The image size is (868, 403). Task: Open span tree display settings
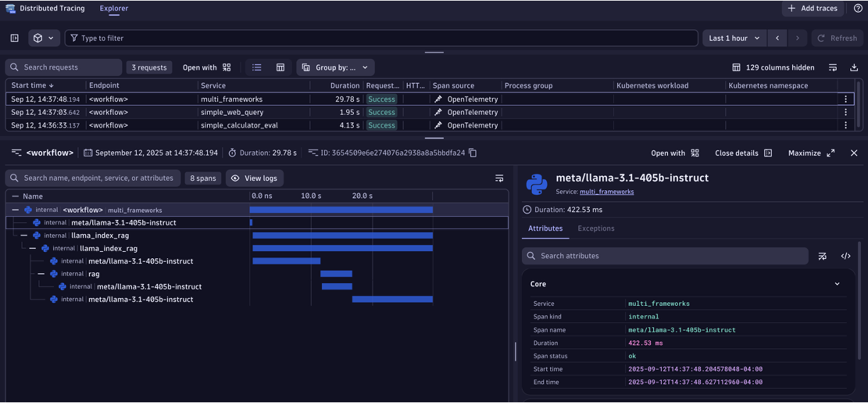[x=499, y=178]
